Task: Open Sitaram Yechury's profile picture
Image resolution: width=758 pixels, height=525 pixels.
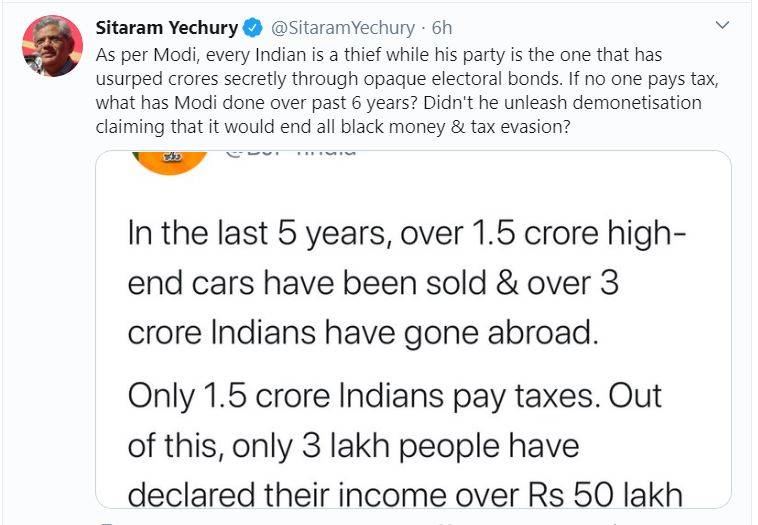Action: tap(53, 45)
